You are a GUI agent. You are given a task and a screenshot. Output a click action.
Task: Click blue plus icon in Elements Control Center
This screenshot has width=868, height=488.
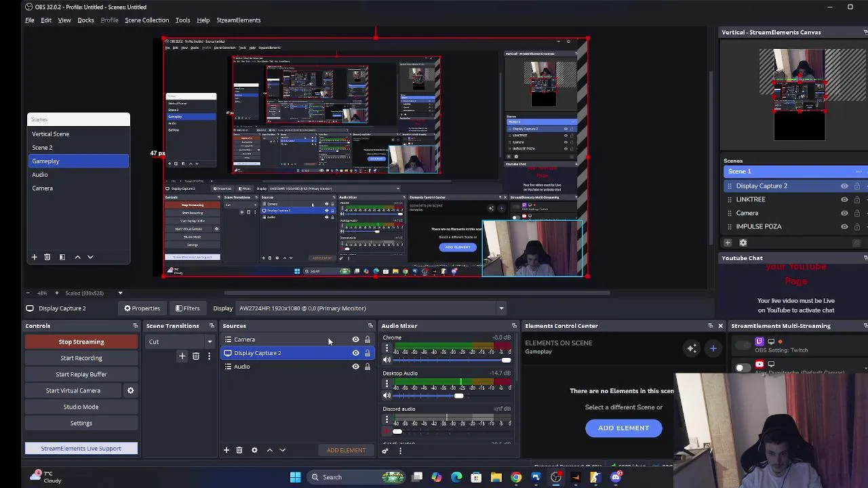click(x=713, y=348)
